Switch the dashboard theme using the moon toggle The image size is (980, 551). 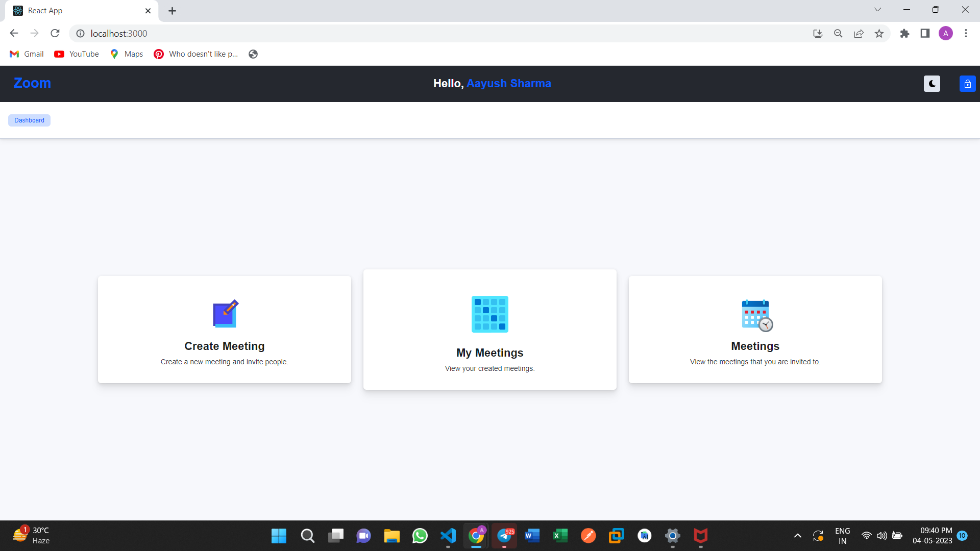pos(932,84)
